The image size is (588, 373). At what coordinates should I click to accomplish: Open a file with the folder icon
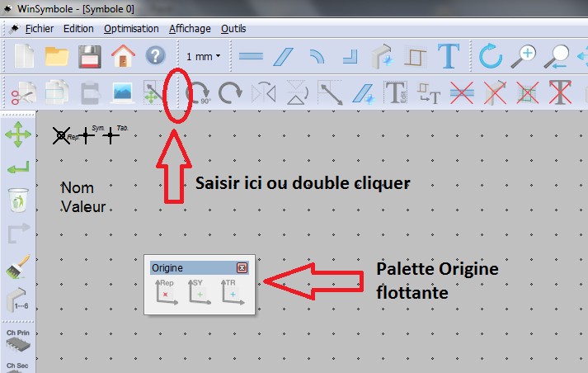57,56
